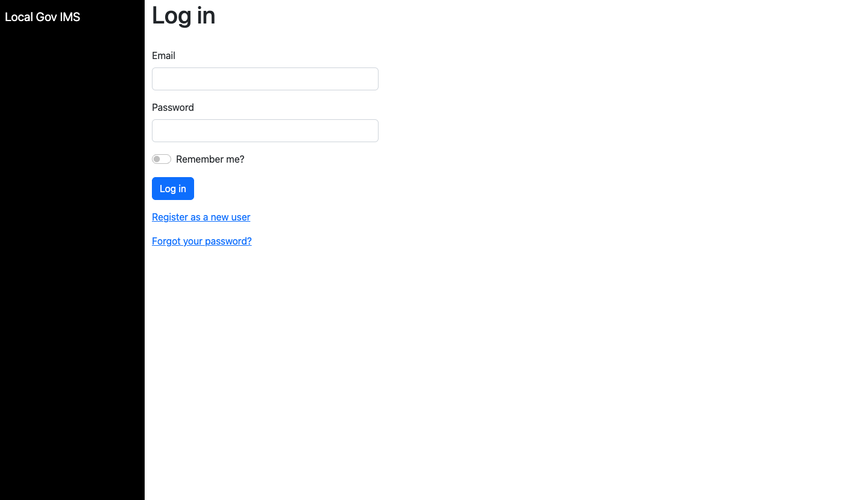The width and height of the screenshot is (868, 500).
Task: Start password recovery from the forgot link
Action: pos(201,241)
